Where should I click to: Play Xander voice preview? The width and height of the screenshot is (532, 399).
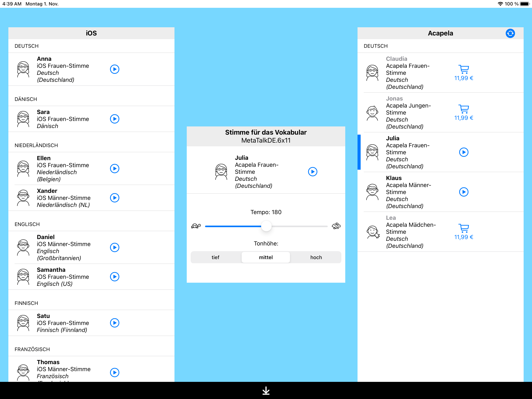pyautogui.click(x=115, y=198)
